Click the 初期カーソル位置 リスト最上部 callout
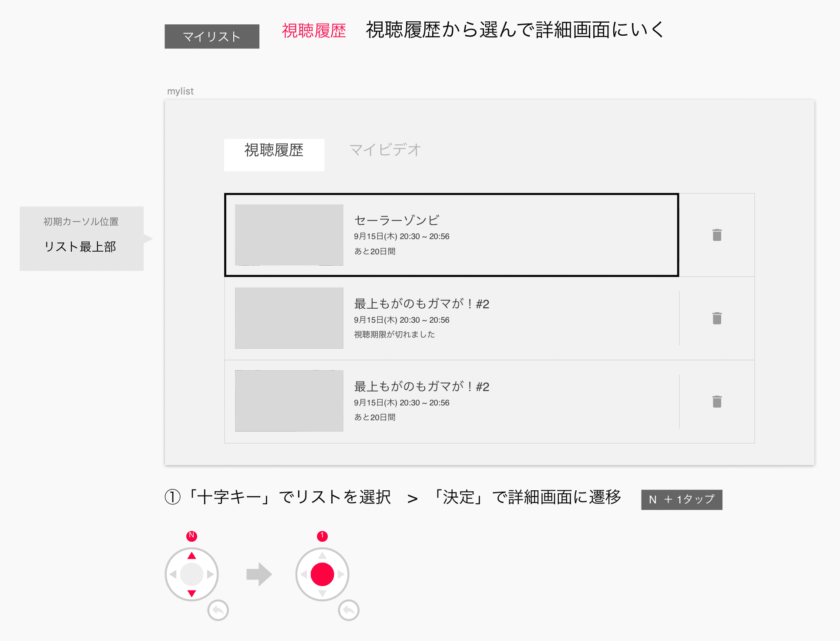Viewport: 840px width, 641px height. 81,238
